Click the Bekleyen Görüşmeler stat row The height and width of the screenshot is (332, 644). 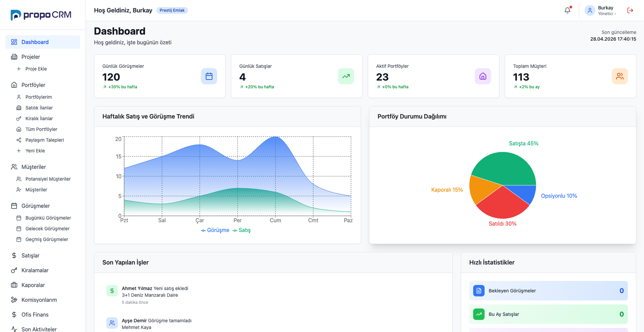tap(548, 291)
